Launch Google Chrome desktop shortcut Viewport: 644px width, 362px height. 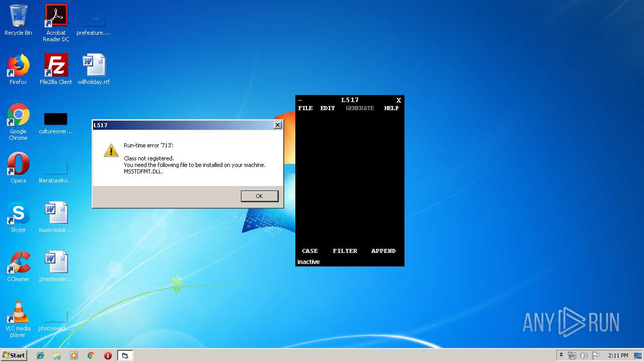(18, 122)
